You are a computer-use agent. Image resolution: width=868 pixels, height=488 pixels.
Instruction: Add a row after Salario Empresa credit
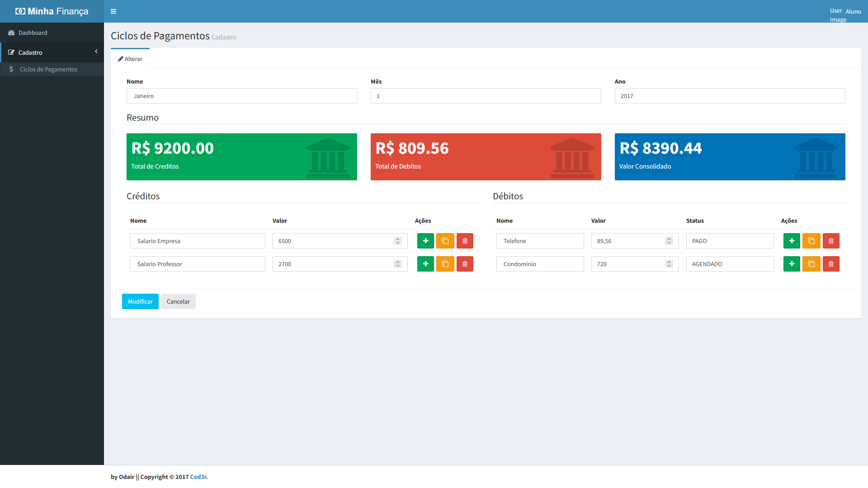425,241
